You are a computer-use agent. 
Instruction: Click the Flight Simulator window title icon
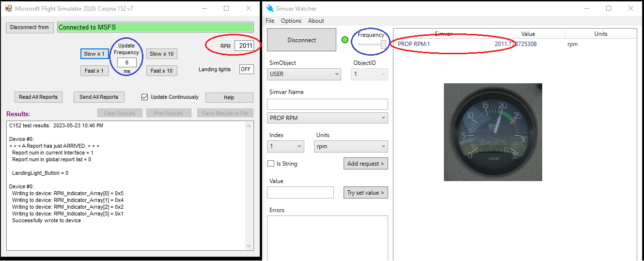click(x=8, y=8)
